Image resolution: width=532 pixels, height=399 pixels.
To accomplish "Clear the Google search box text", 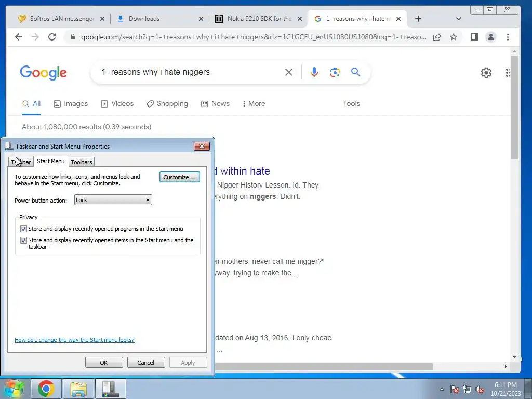I will 289,72.
